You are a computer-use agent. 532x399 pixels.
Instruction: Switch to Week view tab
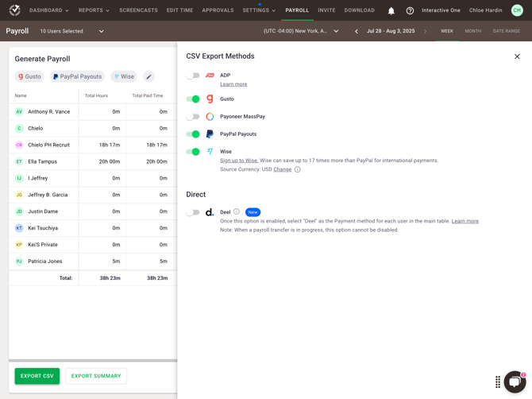click(x=447, y=31)
